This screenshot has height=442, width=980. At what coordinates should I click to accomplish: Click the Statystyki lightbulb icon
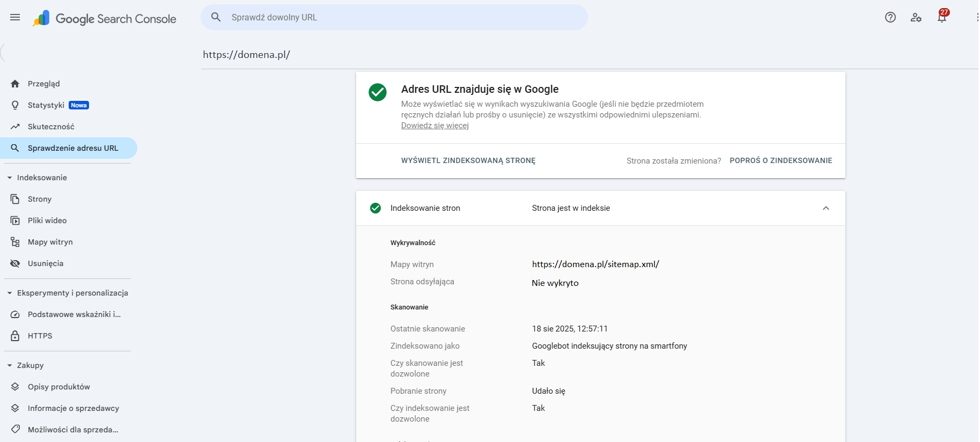(15, 105)
